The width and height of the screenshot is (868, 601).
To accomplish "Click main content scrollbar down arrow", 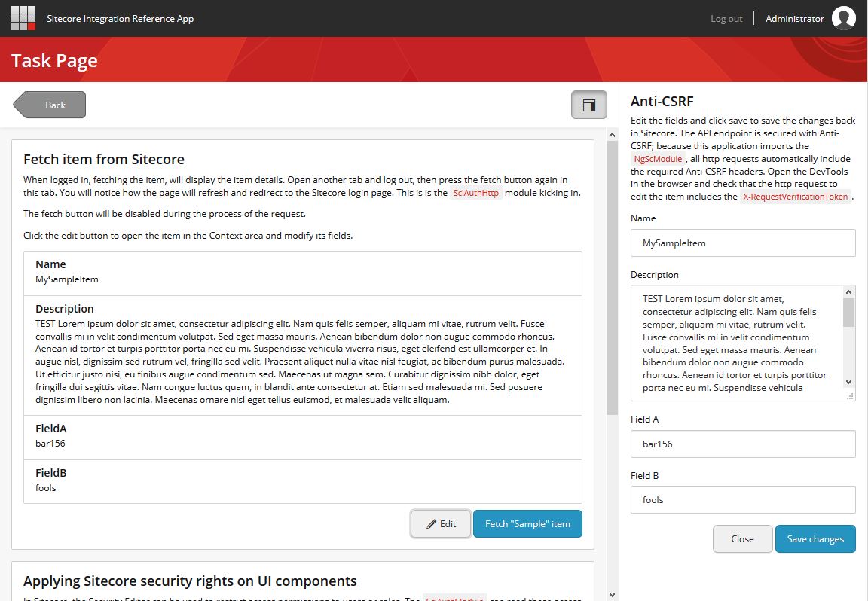I will click(612, 595).
